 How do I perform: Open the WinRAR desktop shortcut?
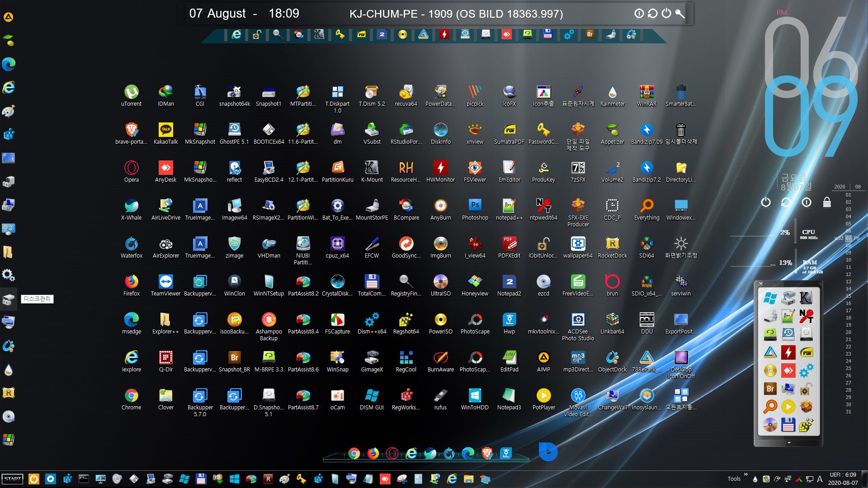coord(646,95)
